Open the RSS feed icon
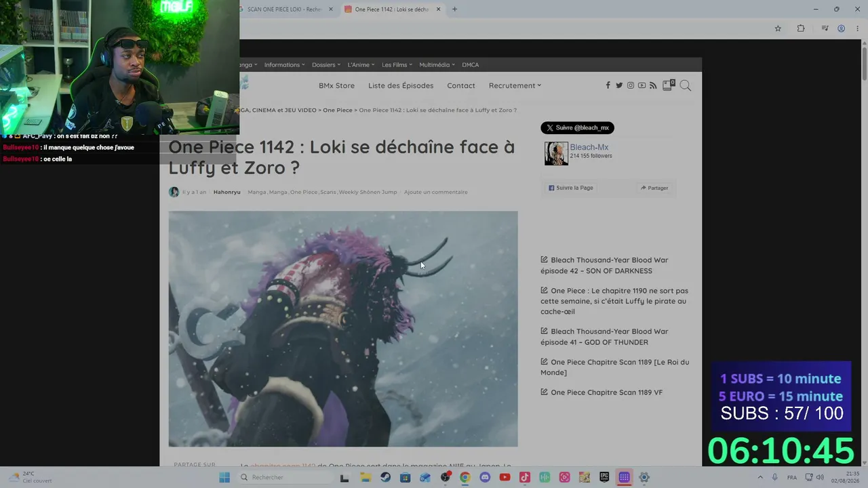The image size is (868, 488). click(653, 85)
